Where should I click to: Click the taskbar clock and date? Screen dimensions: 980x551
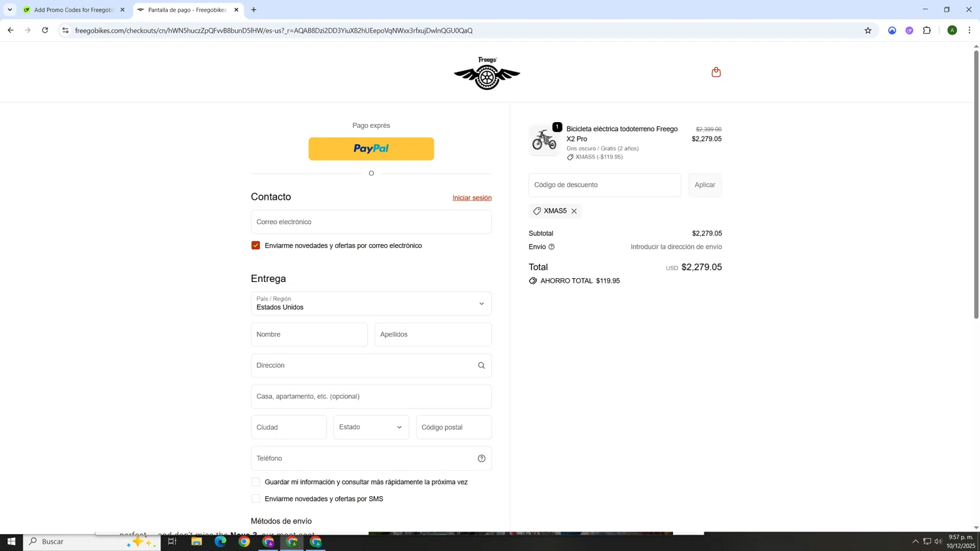[x=961, y=541]
